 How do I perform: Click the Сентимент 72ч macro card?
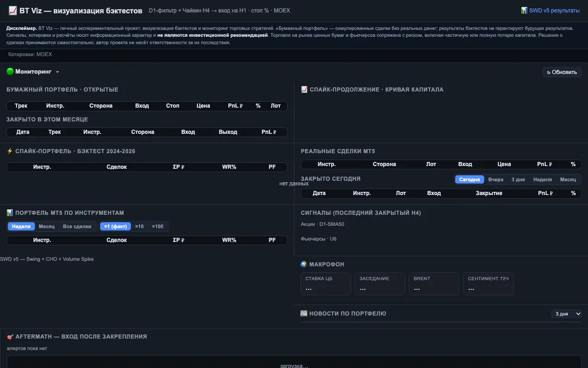point(488,284)
